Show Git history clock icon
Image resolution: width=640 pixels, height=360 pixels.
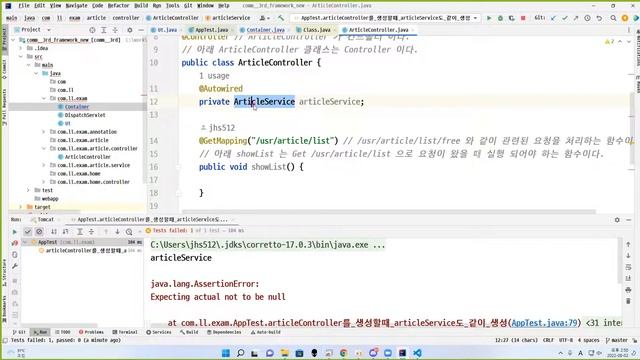coord(587,18)
